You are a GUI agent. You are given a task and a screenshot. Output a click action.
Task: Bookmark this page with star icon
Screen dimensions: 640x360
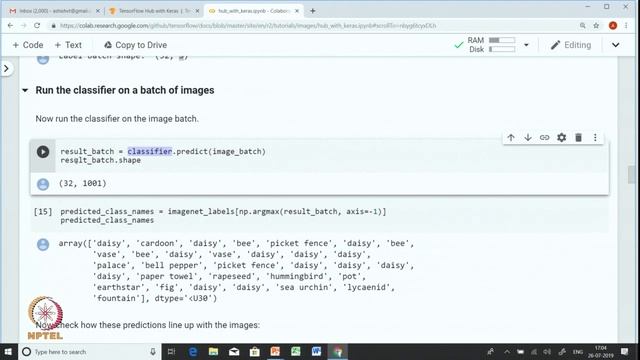pyautogui.click(x=596, y=25)
